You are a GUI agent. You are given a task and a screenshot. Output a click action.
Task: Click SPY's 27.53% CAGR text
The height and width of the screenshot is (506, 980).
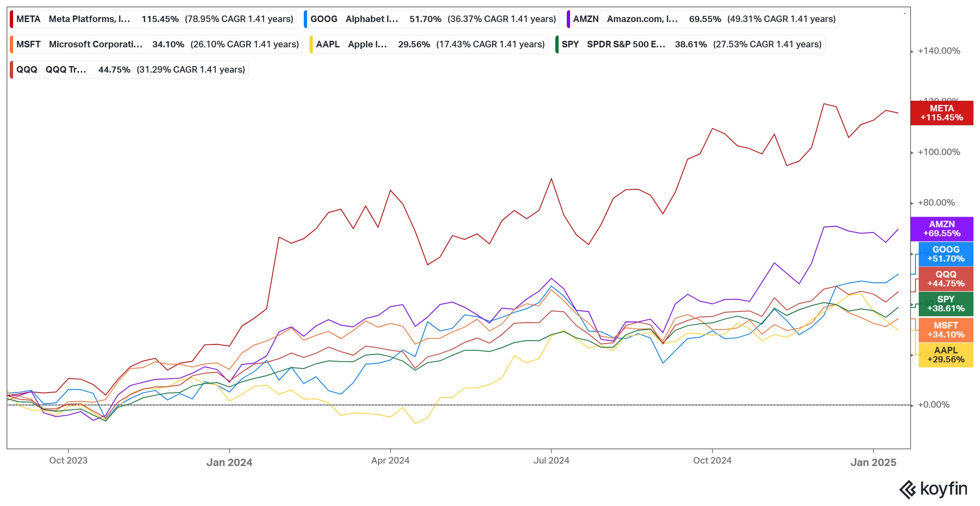(767, 44)
